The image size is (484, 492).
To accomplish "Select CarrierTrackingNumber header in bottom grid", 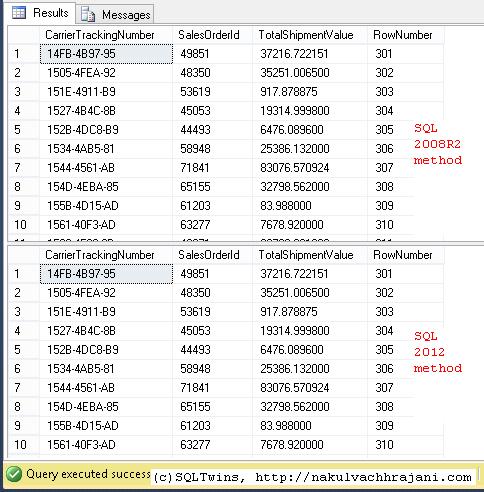I will click(x=106, y=255).
